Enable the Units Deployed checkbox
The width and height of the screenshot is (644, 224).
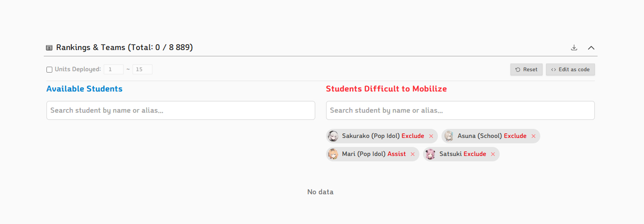tap(49, 69)
